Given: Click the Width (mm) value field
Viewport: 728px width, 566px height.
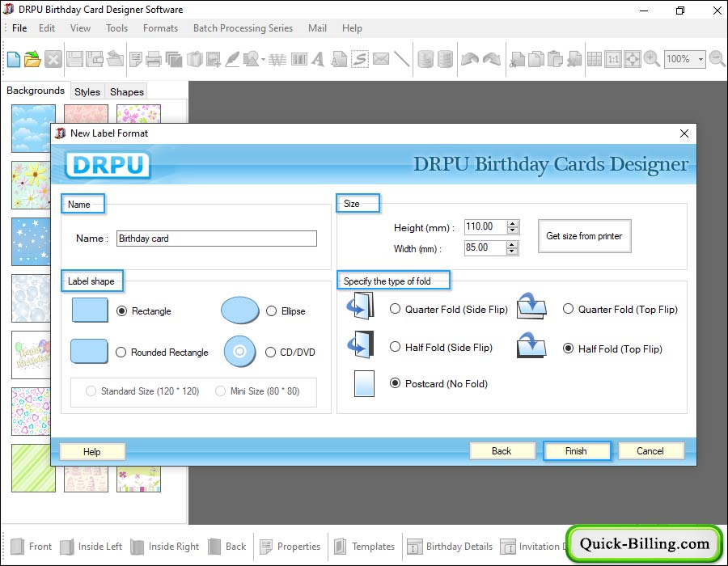Looking at the screenshot, I should pyautogui.click(x=485, y=247).
